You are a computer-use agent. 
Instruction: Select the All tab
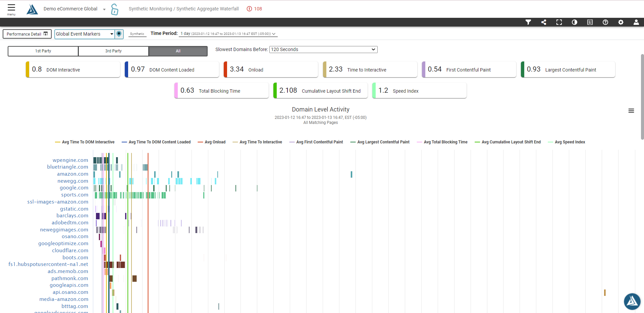click(178, 51)
